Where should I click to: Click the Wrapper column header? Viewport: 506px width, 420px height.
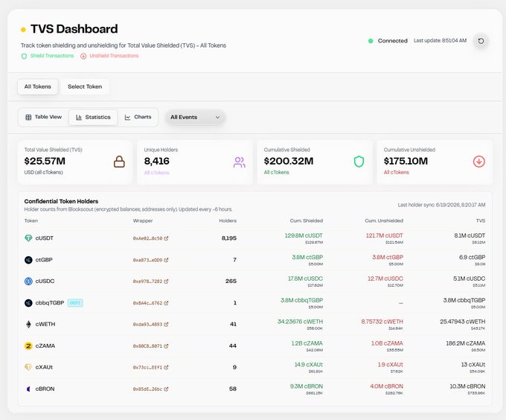(143, 221)
